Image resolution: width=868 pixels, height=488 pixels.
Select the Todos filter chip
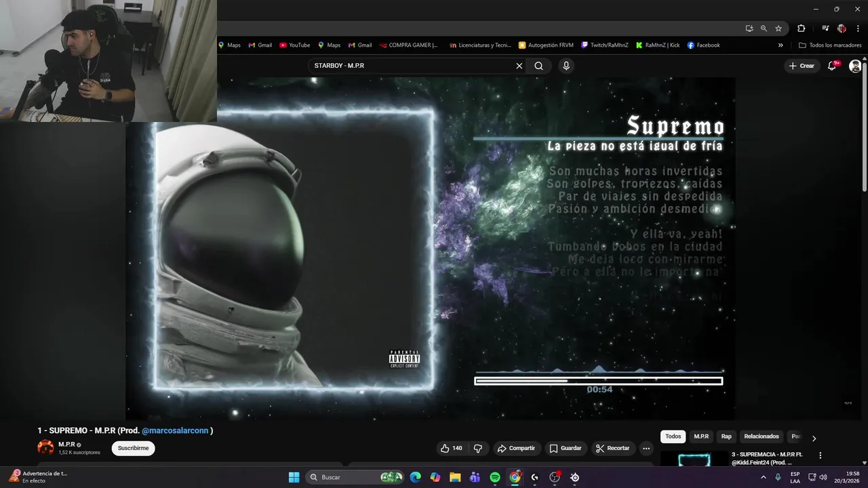click(673, 436)
